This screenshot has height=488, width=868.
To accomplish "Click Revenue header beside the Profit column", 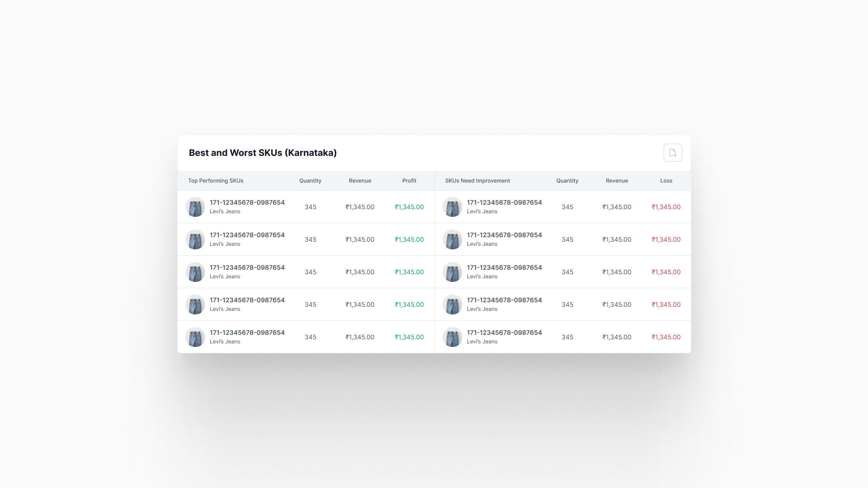I will click(x=360, y=181).
